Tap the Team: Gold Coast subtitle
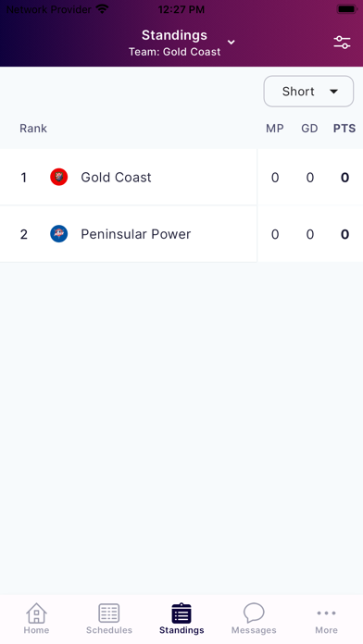This screenshot has width=363, height=644. coord(174,52)
